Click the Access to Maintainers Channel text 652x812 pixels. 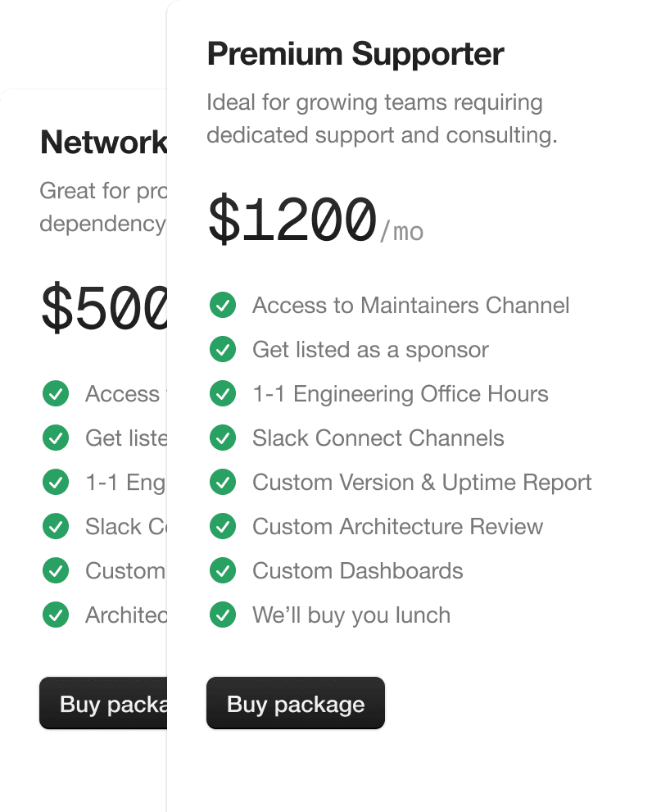pos(410,306)
